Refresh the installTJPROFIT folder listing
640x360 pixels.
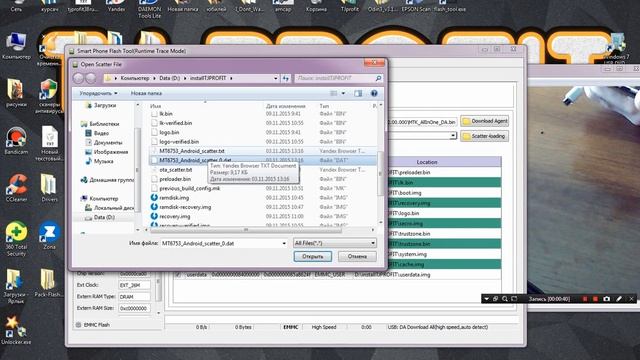(x=286, y=78)
